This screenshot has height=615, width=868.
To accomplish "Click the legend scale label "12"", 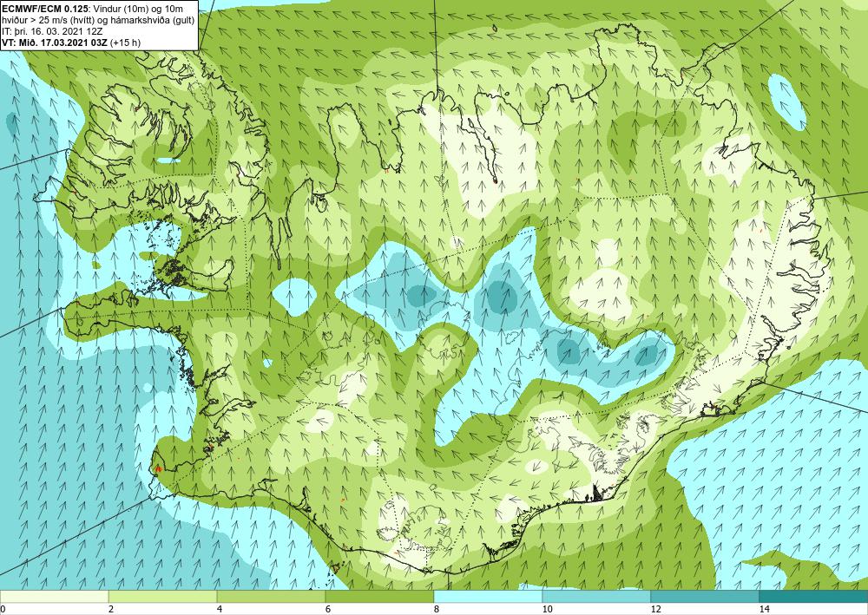I will (655, 609).
